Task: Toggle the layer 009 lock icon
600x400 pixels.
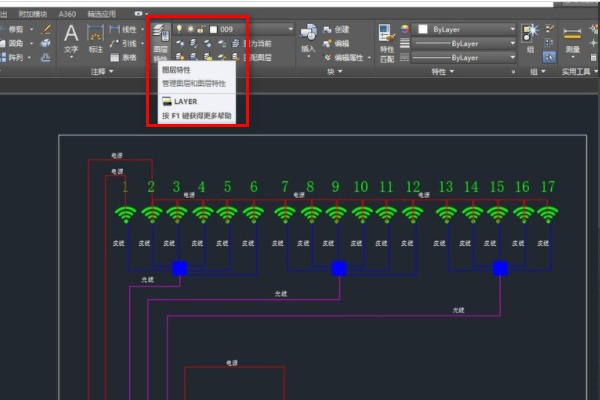Action: (x=203, y=29)
